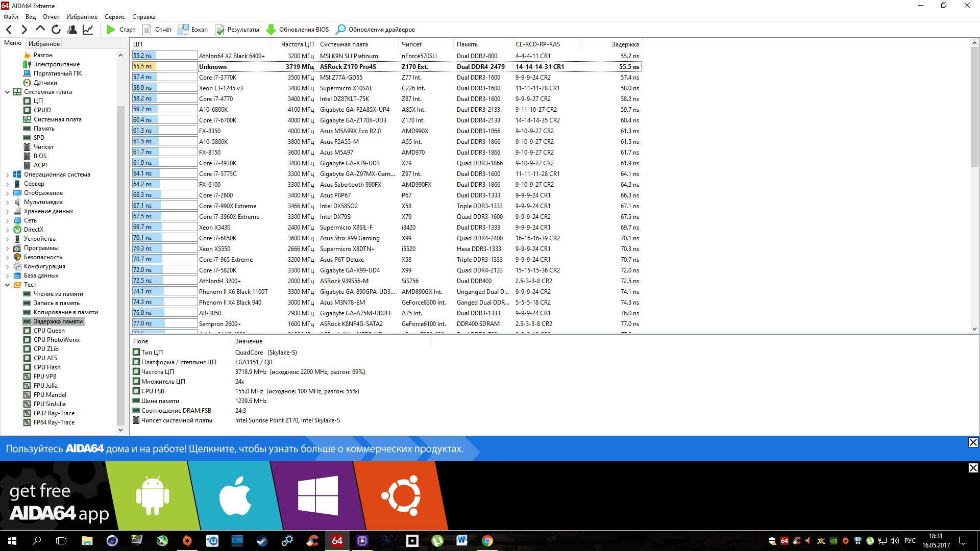Click the graph chart toolbar icon
This screenshot has width=980, height=551.
(88, 30)
